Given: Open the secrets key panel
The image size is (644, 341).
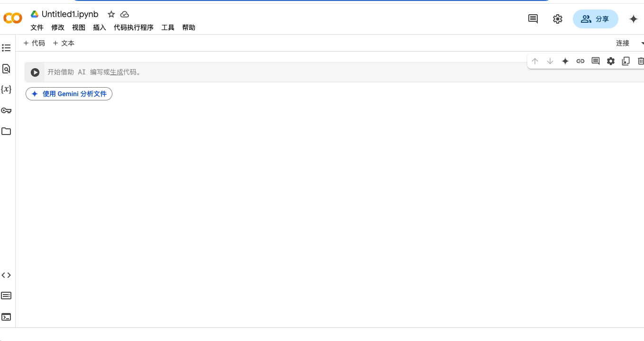Looking at the screenshot, I should 6,110.
